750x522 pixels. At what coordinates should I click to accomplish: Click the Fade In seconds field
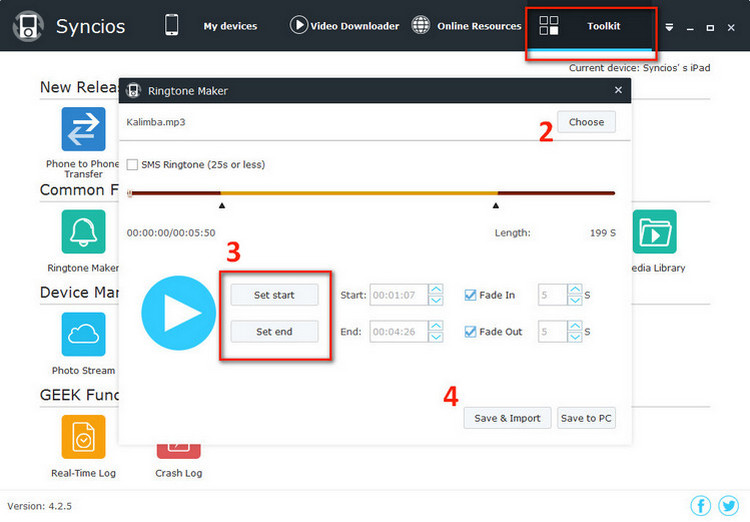click(553, 295)
